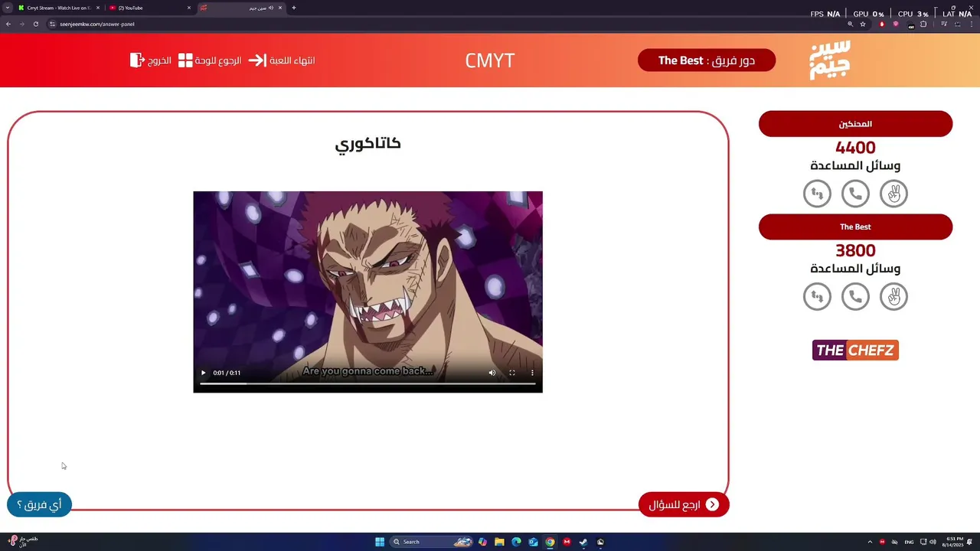Click the score 3800
Image resolution: width=980 pixels, height=551 pixels.
(855, 250)
